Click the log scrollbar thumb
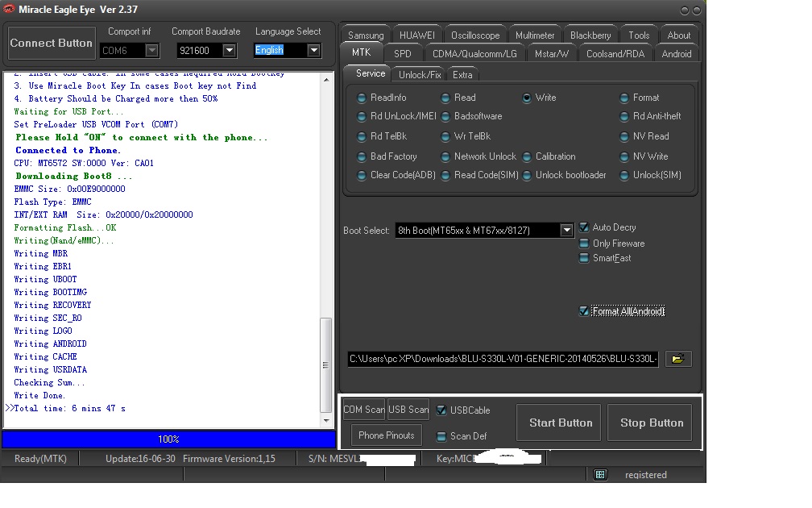 pos(325,364)
